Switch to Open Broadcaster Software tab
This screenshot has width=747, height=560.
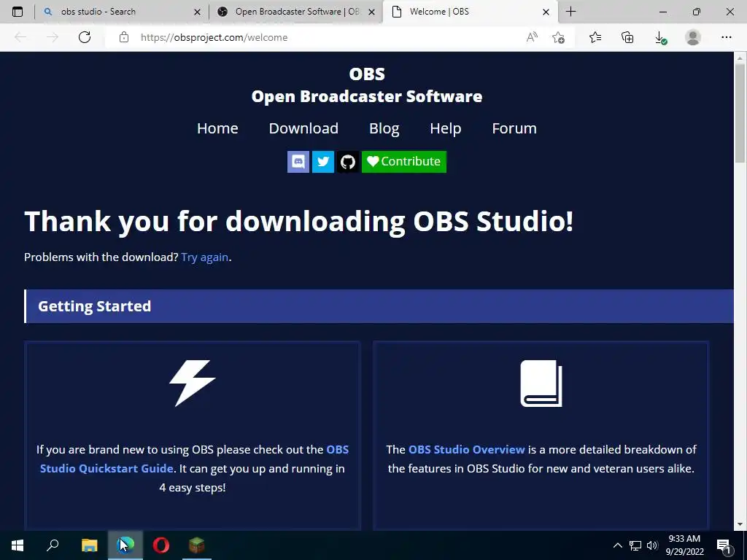(295, 12)
